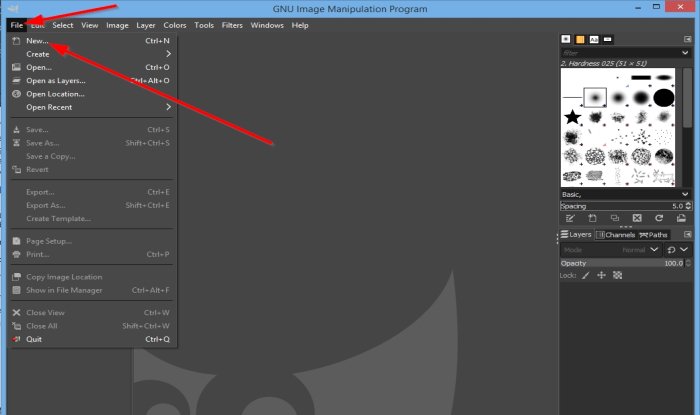700x415 pixels.
Task: Open the Windows menu
Action: [x=267, y=25]
